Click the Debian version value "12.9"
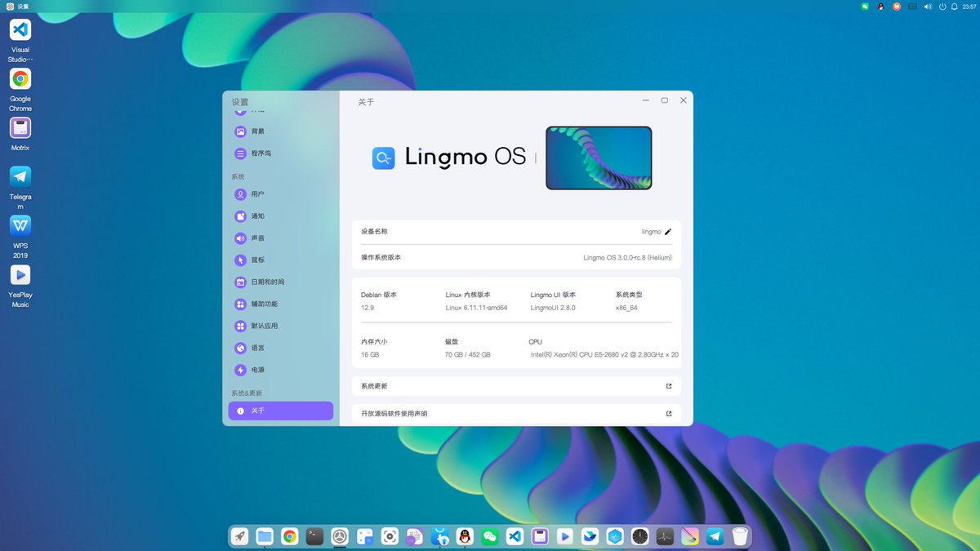Image resolution: width=980 pixels, height=551 pixels. pos(367,309)
